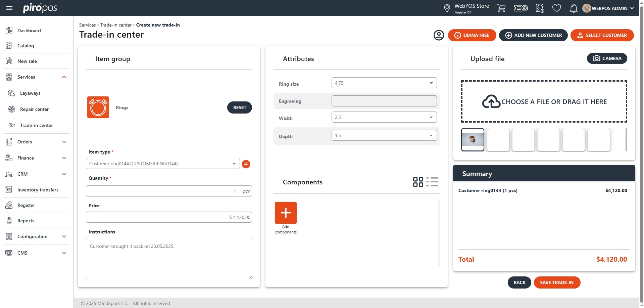Open the Item type dropdown
644x308 pixels.
click(163, 164)
